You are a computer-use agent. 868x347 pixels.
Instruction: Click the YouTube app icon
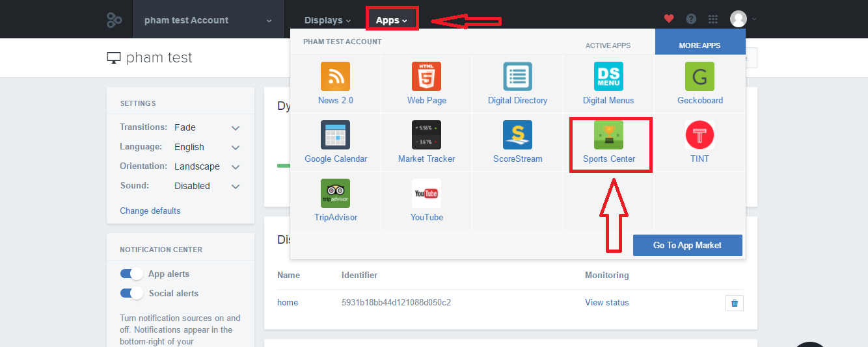pos(426,194)
